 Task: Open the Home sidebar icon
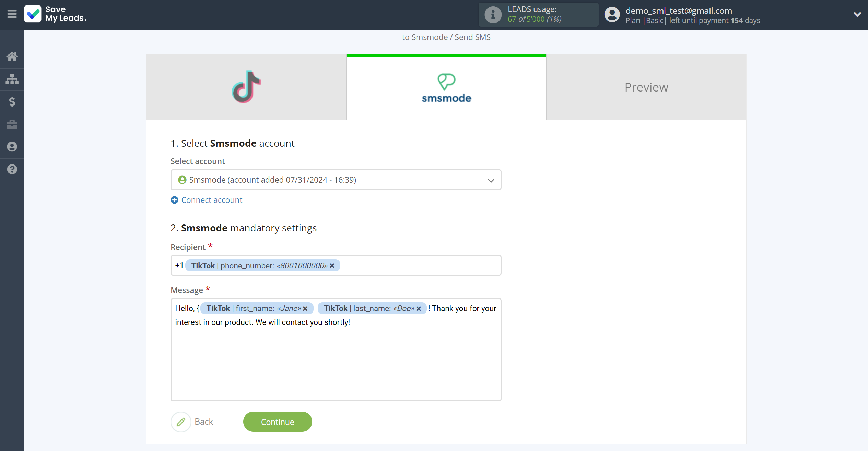[12, 56]
